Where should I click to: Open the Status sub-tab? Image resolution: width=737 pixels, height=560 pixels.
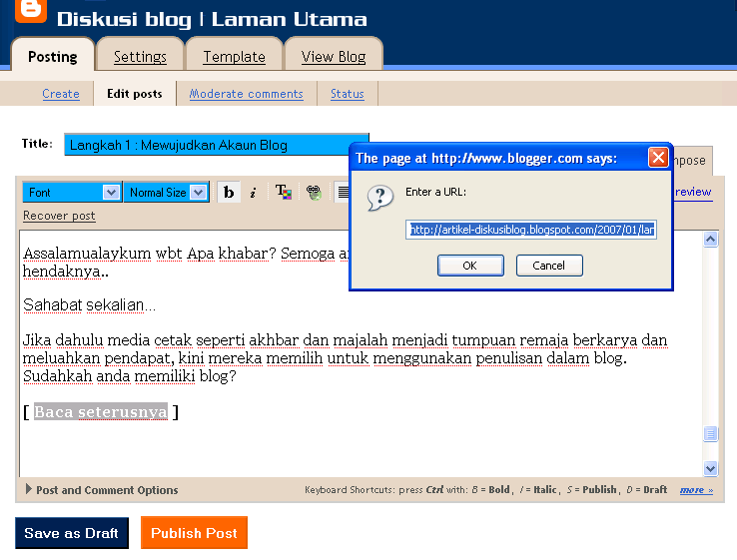347,94
